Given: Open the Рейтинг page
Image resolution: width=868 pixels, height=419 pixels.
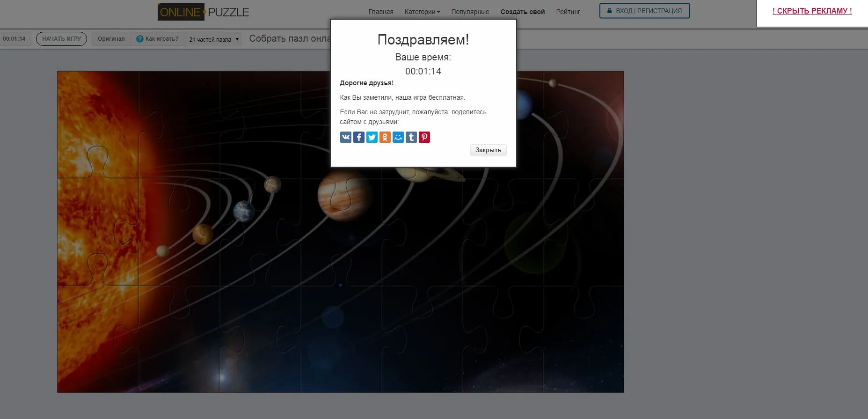Looking at the screenshot, I should (568, 12).
